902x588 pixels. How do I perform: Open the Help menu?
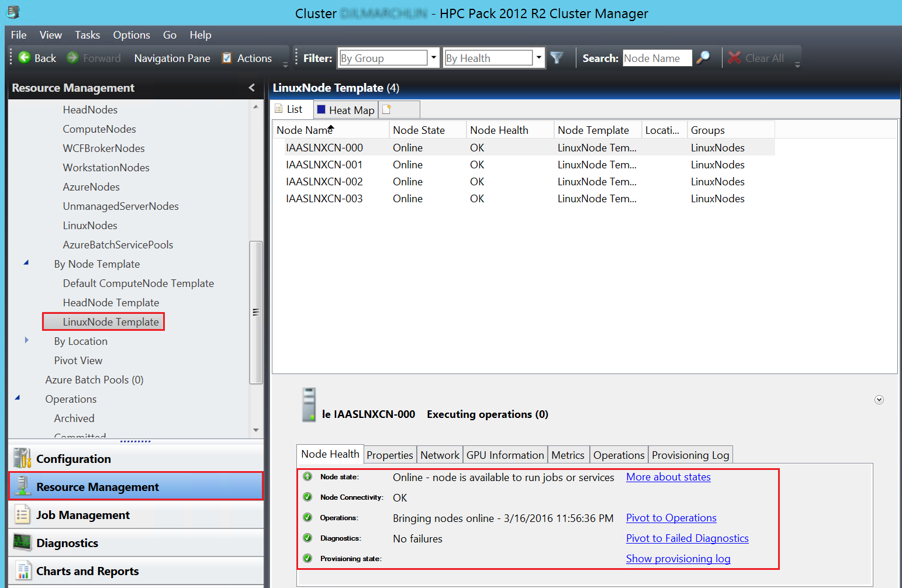point(201,35)
